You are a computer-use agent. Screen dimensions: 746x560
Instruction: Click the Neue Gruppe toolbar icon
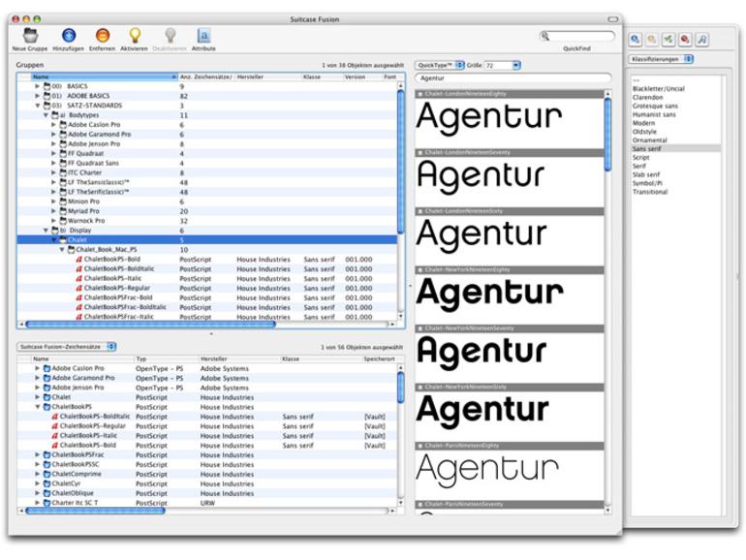[30, 35]
